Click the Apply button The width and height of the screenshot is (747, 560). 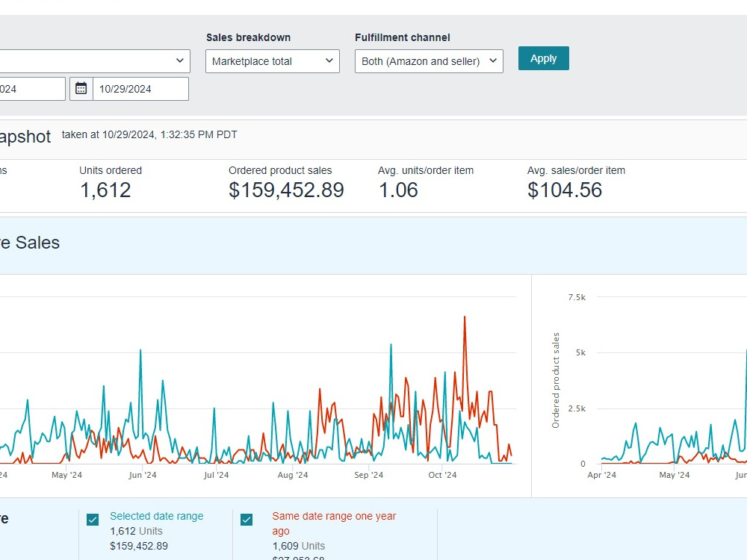click(544, 58)
